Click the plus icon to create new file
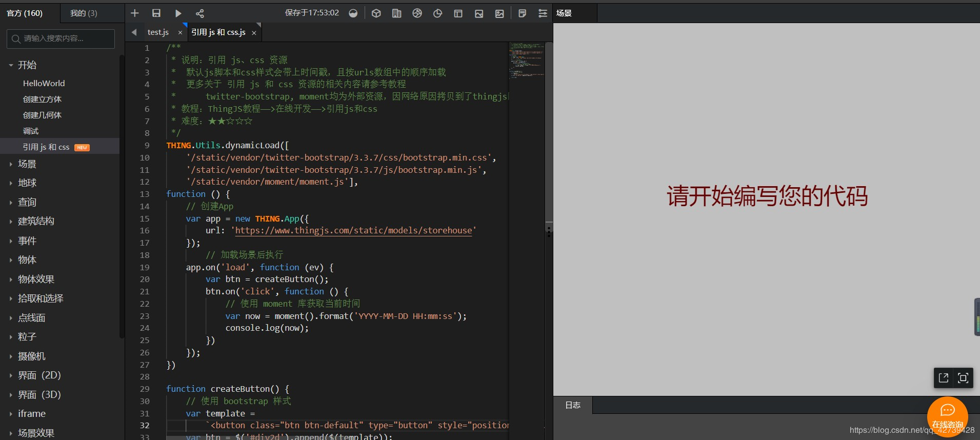Viewport: 980px width, 440px height. coord(135,13)
